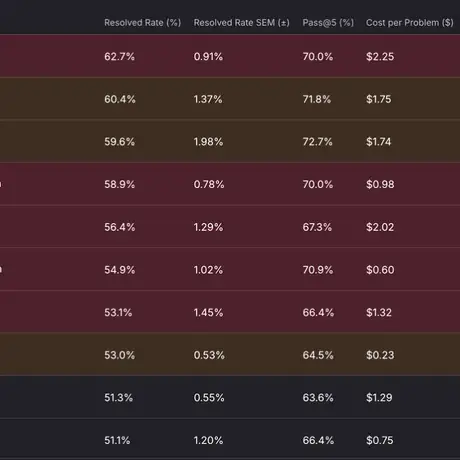Select the 53.1% resolved rate row

230,312
